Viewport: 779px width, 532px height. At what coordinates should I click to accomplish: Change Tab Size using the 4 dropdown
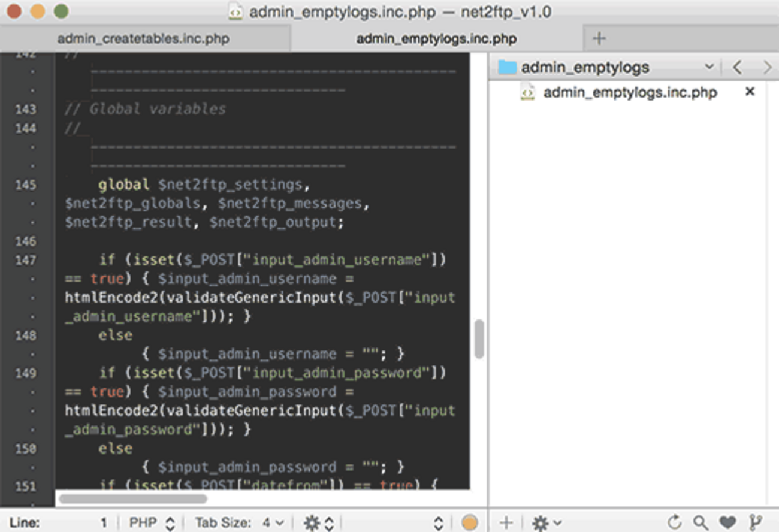pos(273,522)
